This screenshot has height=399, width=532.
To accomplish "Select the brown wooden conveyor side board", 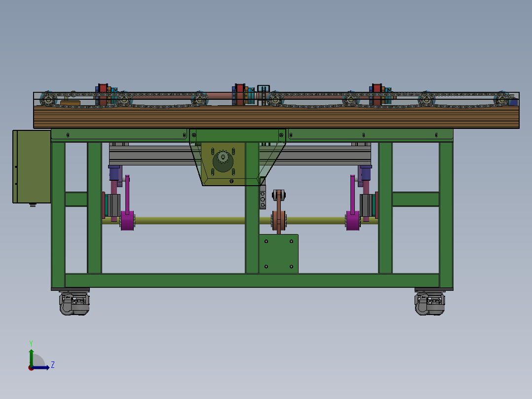I will 276,117.
